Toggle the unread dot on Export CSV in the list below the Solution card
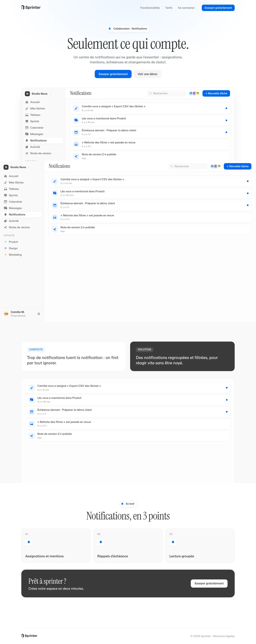This screenshot has width=256, height=644. 227,388
